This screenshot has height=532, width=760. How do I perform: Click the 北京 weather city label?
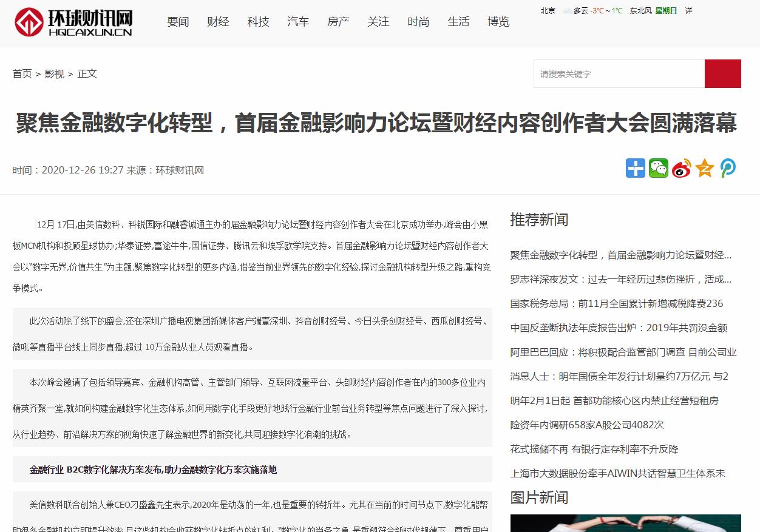pos(548,10)
